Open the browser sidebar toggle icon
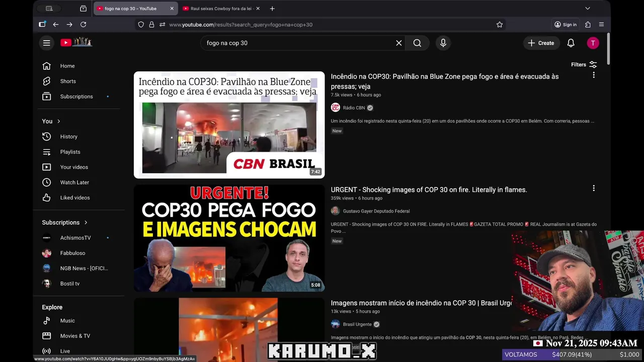644x362 pixels. [x=42, y=24]
